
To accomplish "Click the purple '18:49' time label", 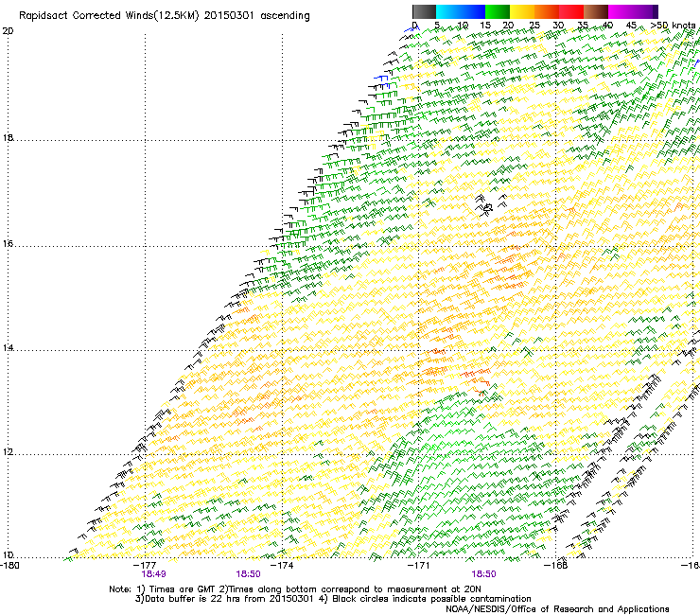I will click(153, 574).
